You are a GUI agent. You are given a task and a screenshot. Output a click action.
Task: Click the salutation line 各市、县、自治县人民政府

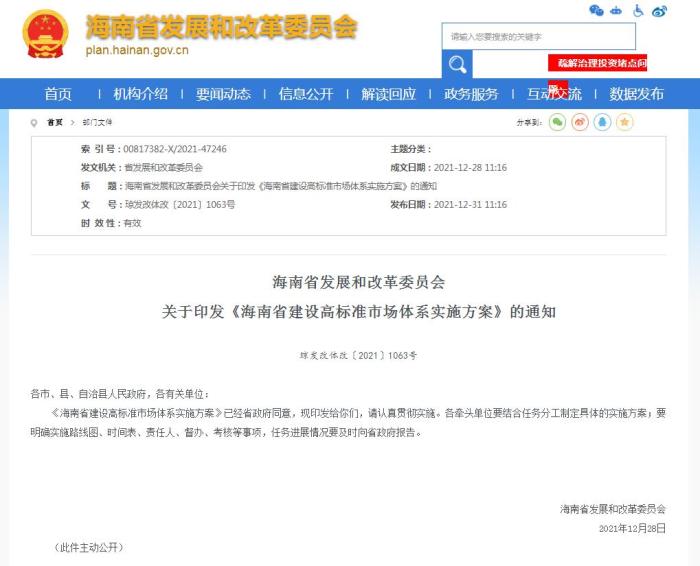[x=120, y=394]
